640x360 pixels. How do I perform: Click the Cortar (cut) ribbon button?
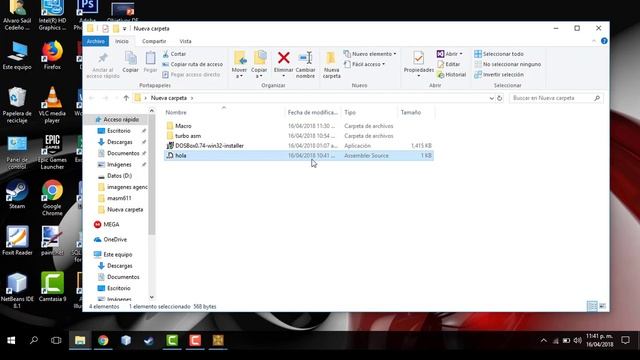(174, 54)
